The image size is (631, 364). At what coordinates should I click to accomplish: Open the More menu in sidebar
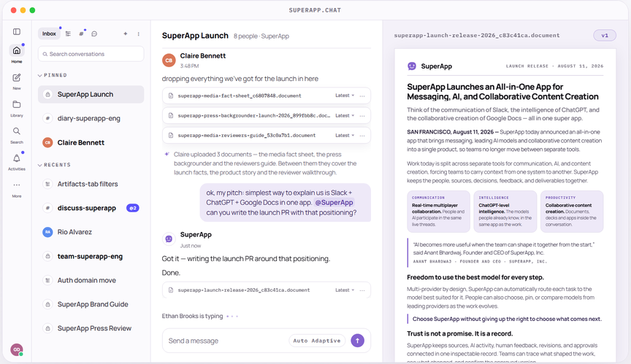click(x=17, y=185)
